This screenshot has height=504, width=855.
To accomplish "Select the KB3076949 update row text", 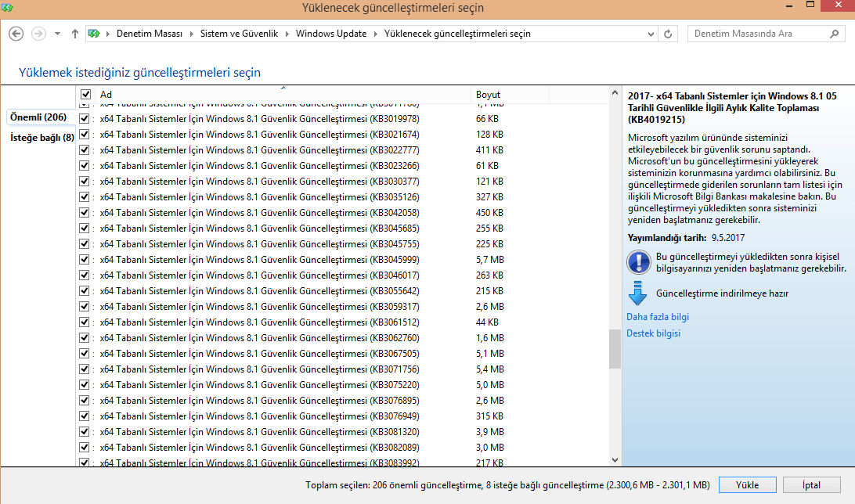I will [260, 416].
